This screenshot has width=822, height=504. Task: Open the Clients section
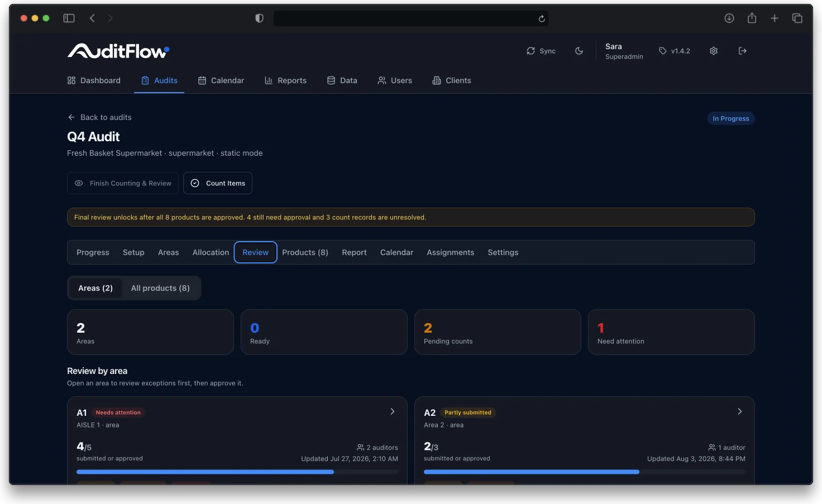[x=452, y=80]
